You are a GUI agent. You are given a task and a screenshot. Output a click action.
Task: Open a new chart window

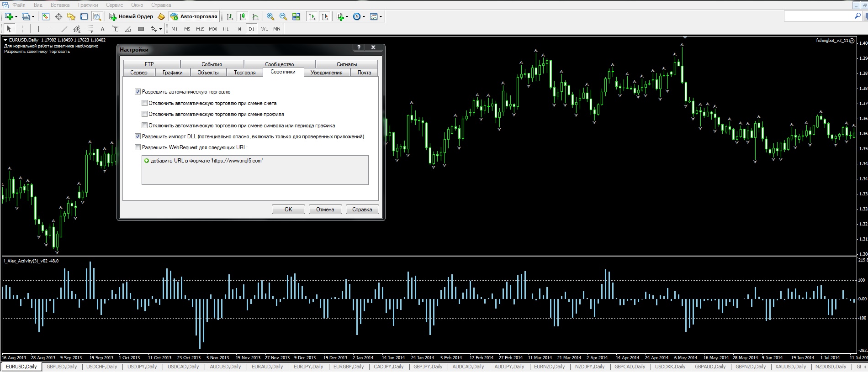(9, 16)
